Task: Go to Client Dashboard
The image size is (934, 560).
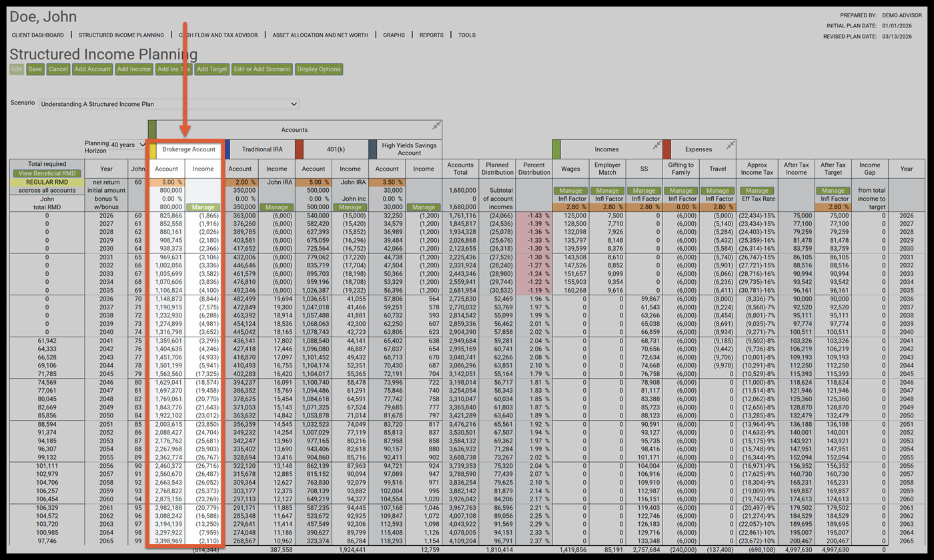Action: point(38,35)
